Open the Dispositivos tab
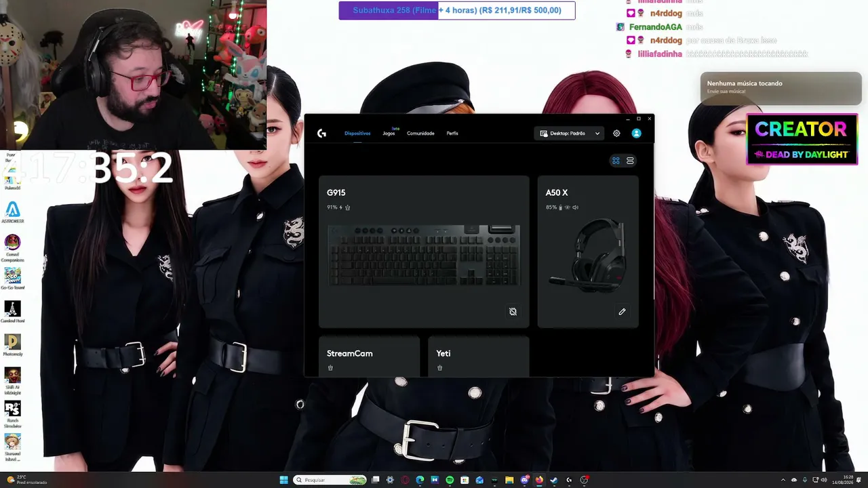This screenshot has height=488, width=868. pos(357,134)
